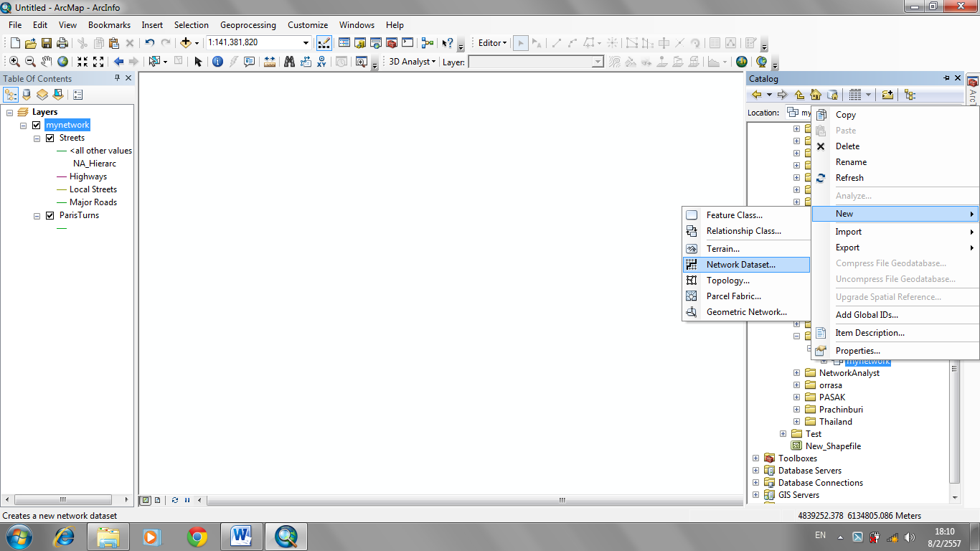Select Refresh in the context menu
This screenshot has height=551, width=980.
tap(895, 178)
